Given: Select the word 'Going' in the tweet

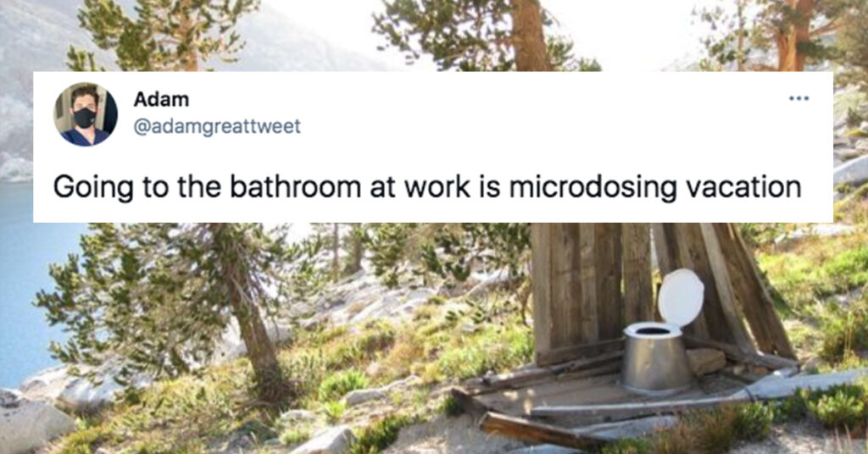Looking at the screenshot, I should 93,187.
